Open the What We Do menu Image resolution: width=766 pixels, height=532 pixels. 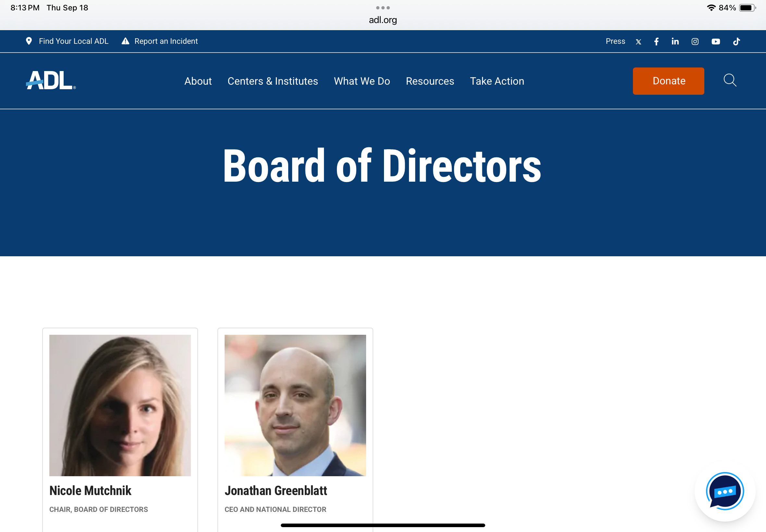(362, 81)
